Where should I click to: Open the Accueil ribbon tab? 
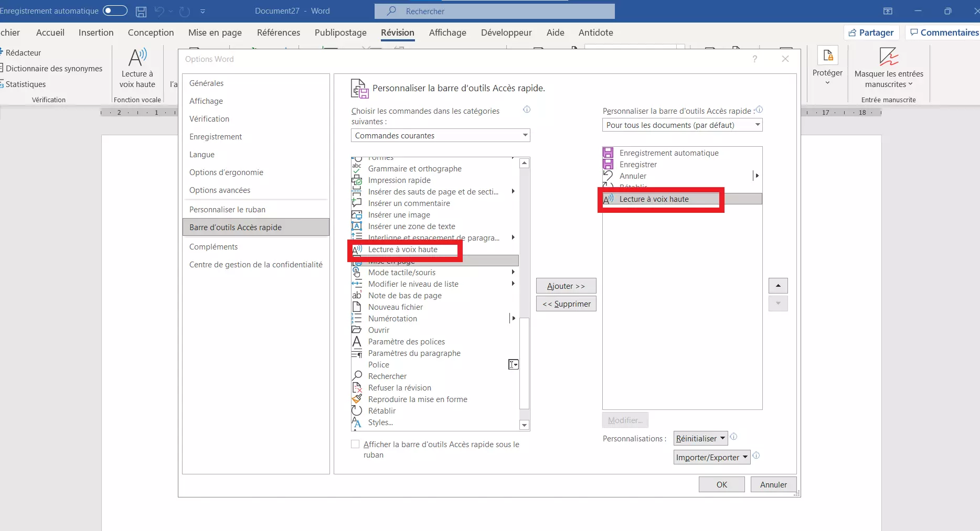click(50, 32)
